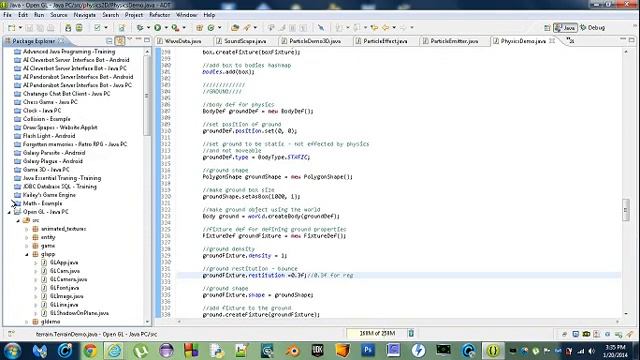Viewport: 640px width, 360px height.
Task: Expand the animated_texture package
Action: [x=27, y=229]
